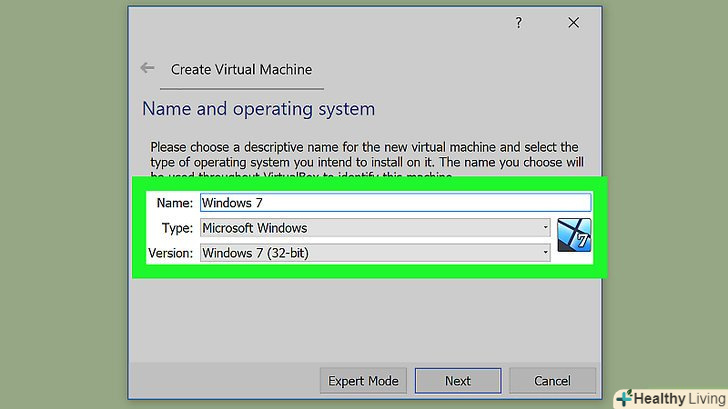This screenshot has width=728, height=409.
Task: Open the combo box showing Microsoft Windows
Action: 374,228
